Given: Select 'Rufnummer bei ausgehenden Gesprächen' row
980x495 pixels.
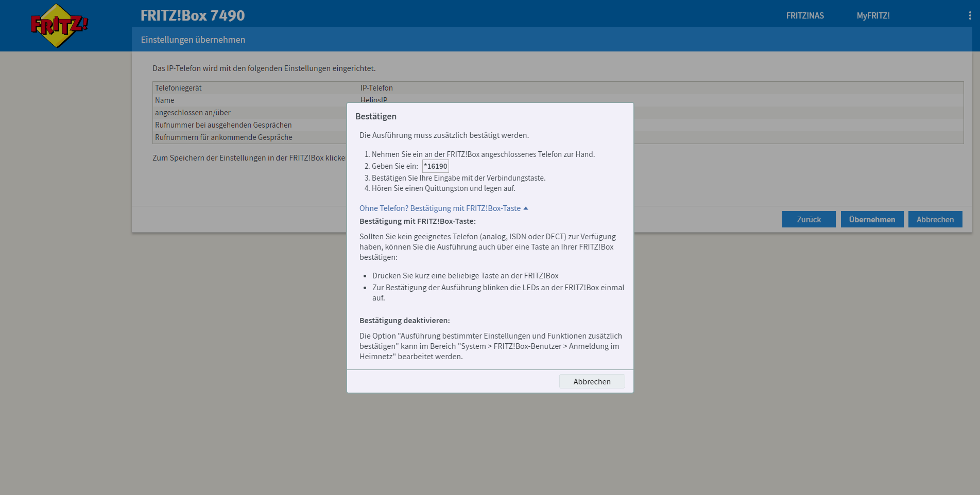Looking at the screenshot, I should point(223,125).
